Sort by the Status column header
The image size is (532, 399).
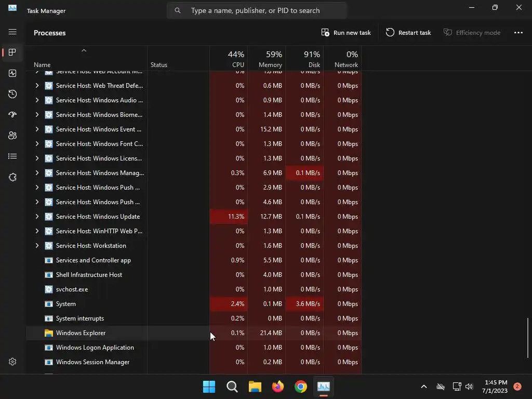178,58
